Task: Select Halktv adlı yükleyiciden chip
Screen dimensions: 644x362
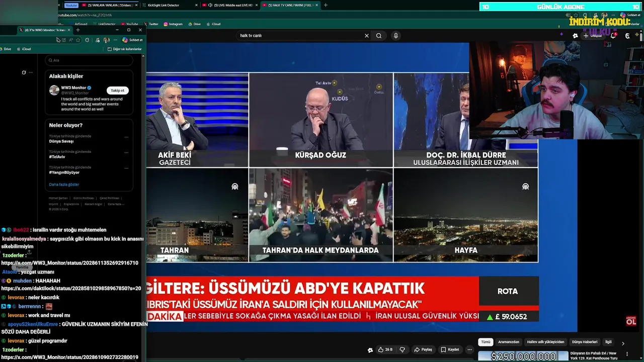Action: coord(545,342)
